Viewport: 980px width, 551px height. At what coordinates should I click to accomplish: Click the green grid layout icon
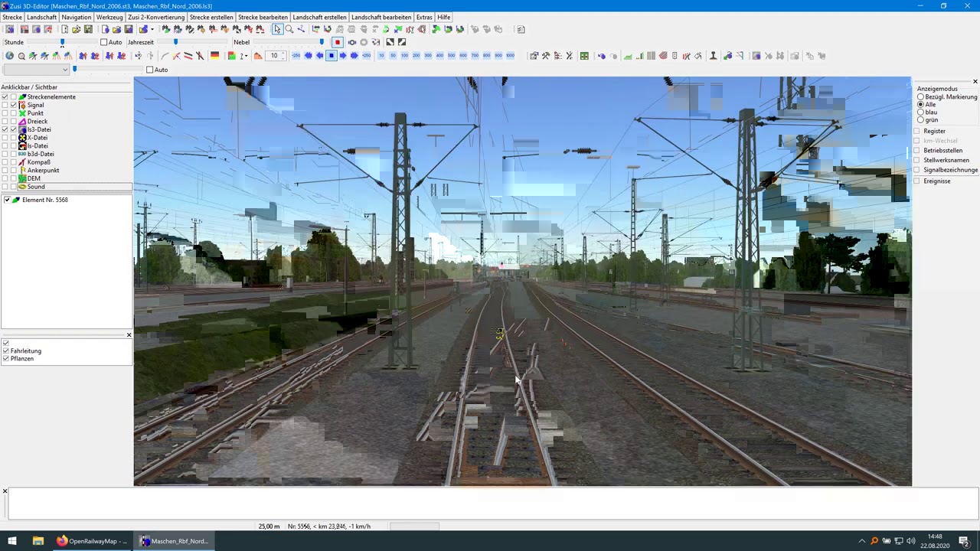point(584,56)
